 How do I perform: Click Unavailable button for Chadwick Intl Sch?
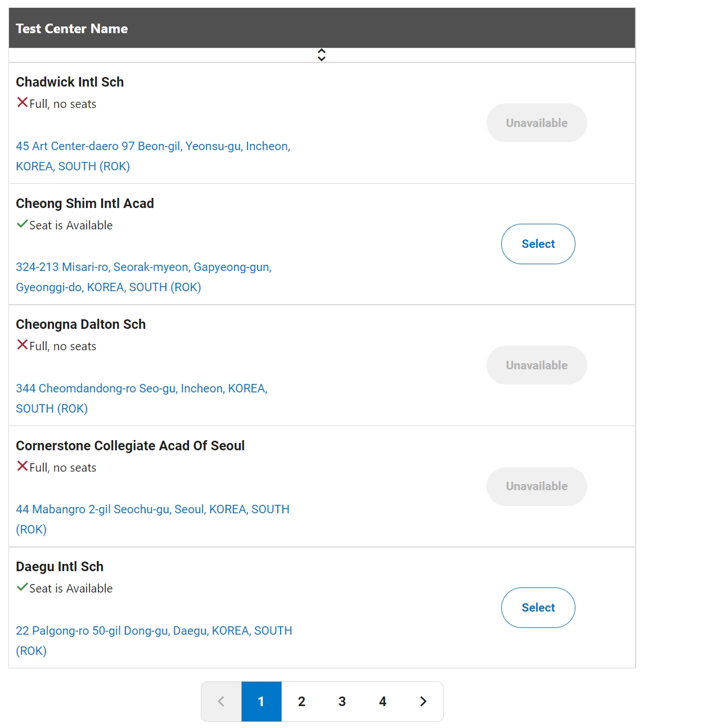(537, 123)
